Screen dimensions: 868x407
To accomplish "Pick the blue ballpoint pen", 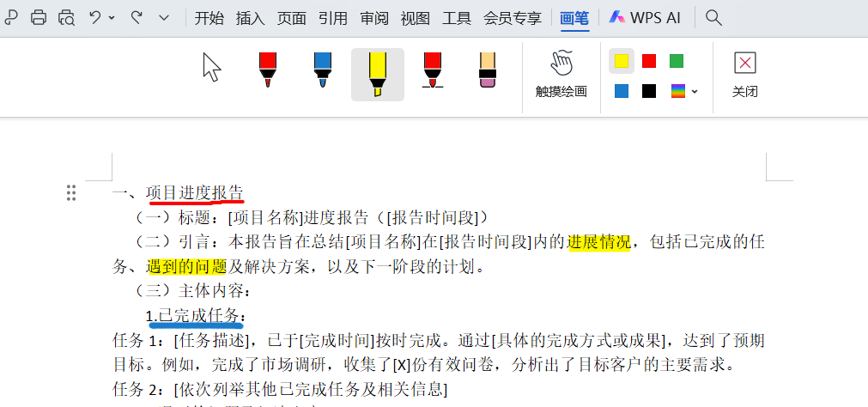I will (x=323, y=70).
